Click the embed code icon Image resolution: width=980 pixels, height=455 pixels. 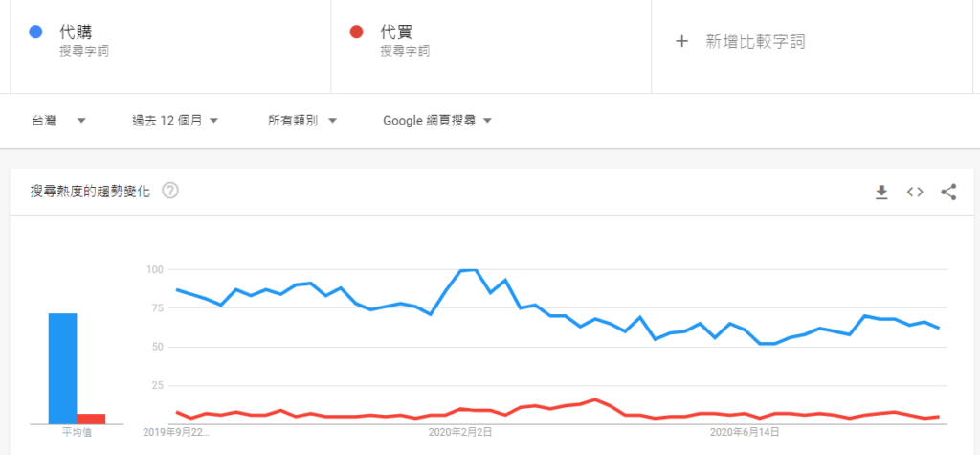[x=915, y=192]
